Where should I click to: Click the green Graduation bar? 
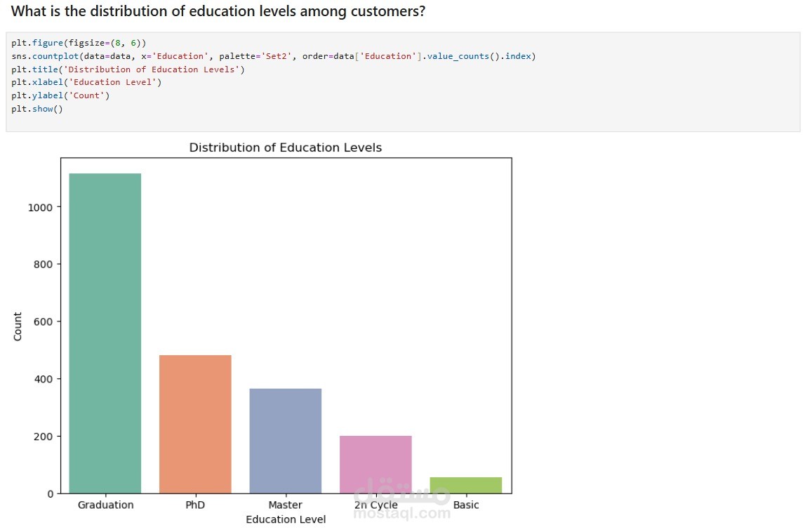105,333
